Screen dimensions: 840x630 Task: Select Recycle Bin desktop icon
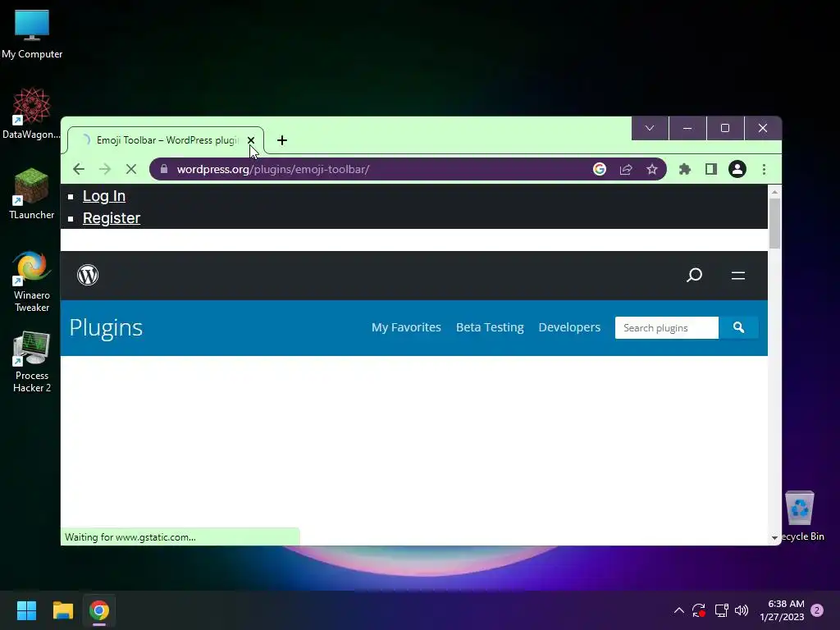coord(801,517)
